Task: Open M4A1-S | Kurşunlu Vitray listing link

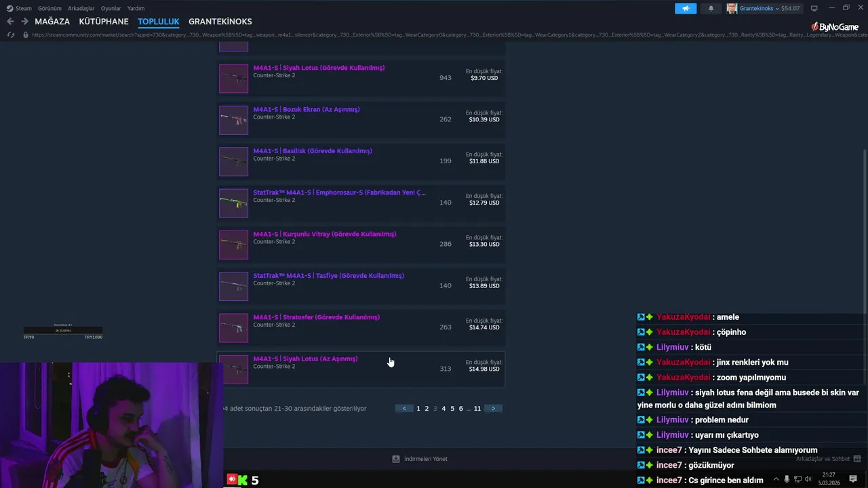Action: coord(325,234)
